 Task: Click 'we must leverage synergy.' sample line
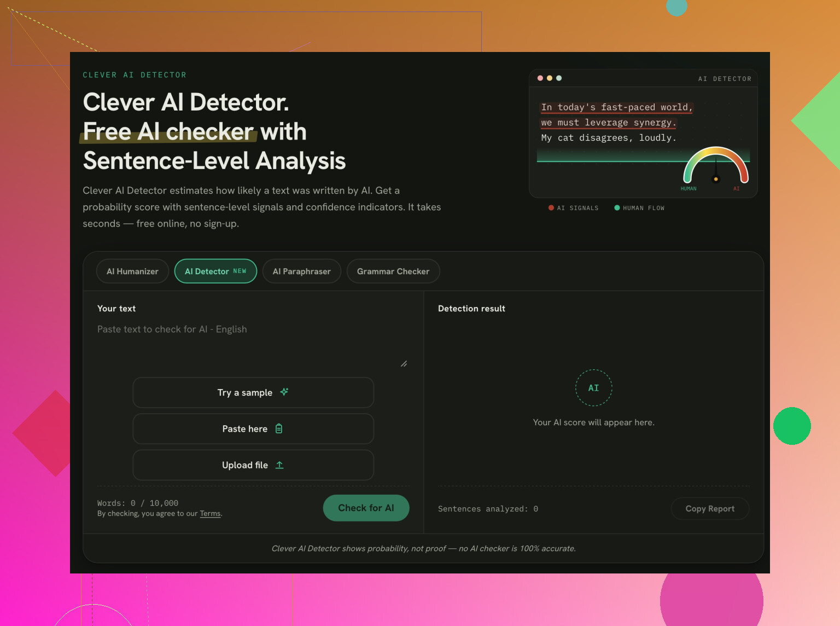(609, 123)
